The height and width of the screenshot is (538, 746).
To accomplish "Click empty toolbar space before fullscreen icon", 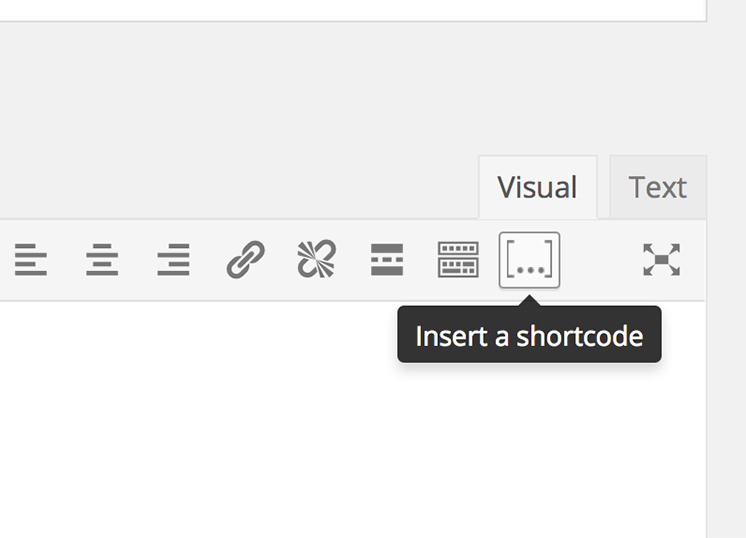I will tap(600, 260).
